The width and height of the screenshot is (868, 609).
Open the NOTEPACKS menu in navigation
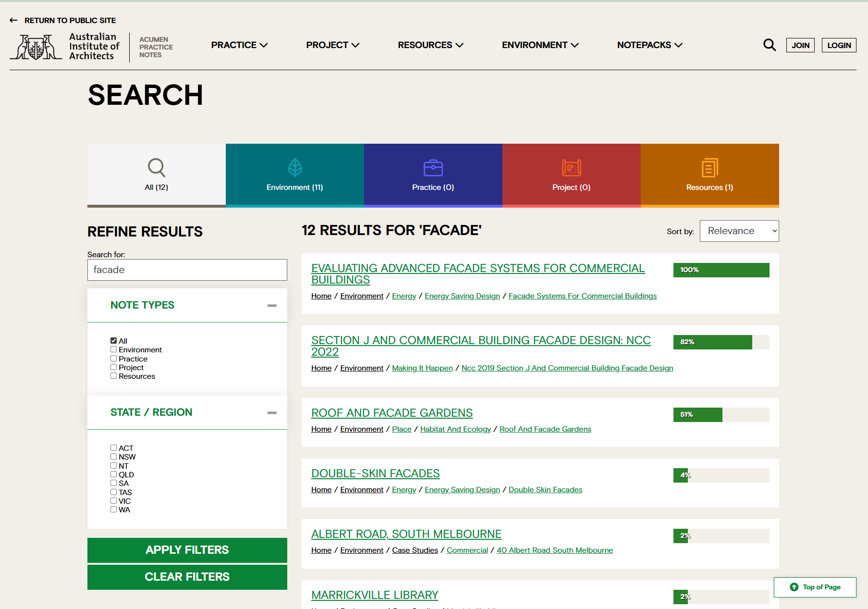(x=649, y=45)
